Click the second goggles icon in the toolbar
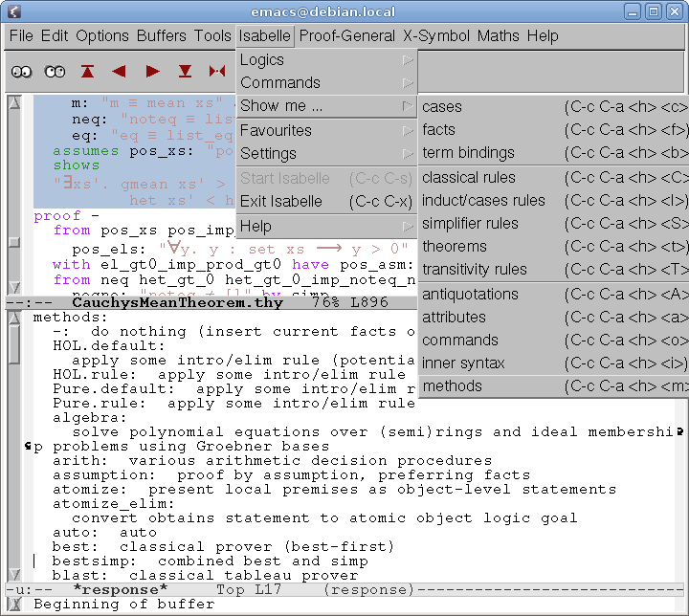The width and height of the screenshot is (689, 616). [55, 71]
